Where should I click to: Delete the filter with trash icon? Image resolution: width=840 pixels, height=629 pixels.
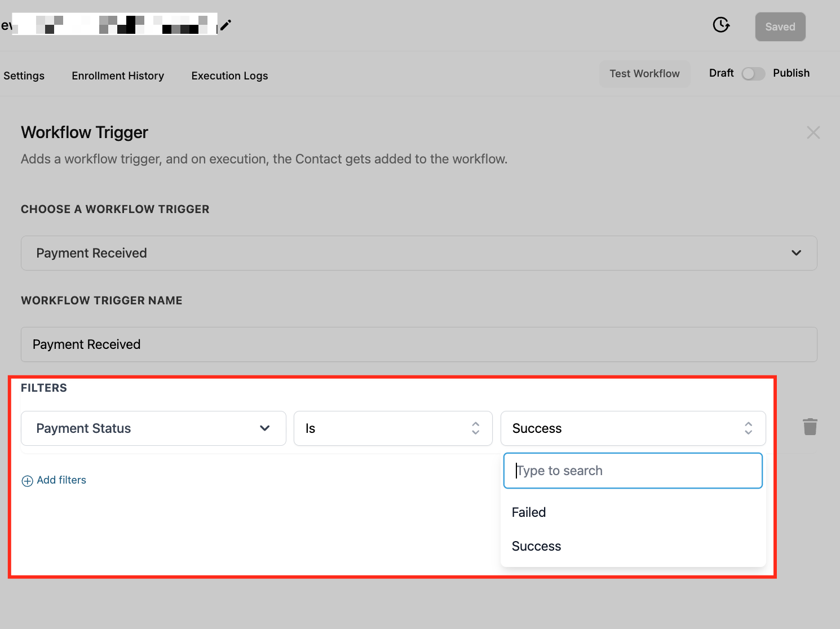click(x=810, y=427)
